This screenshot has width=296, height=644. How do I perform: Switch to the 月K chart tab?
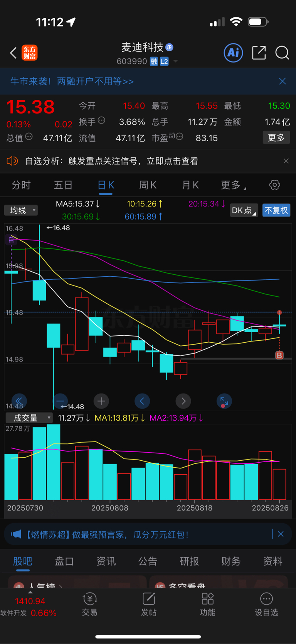point(190,185)
